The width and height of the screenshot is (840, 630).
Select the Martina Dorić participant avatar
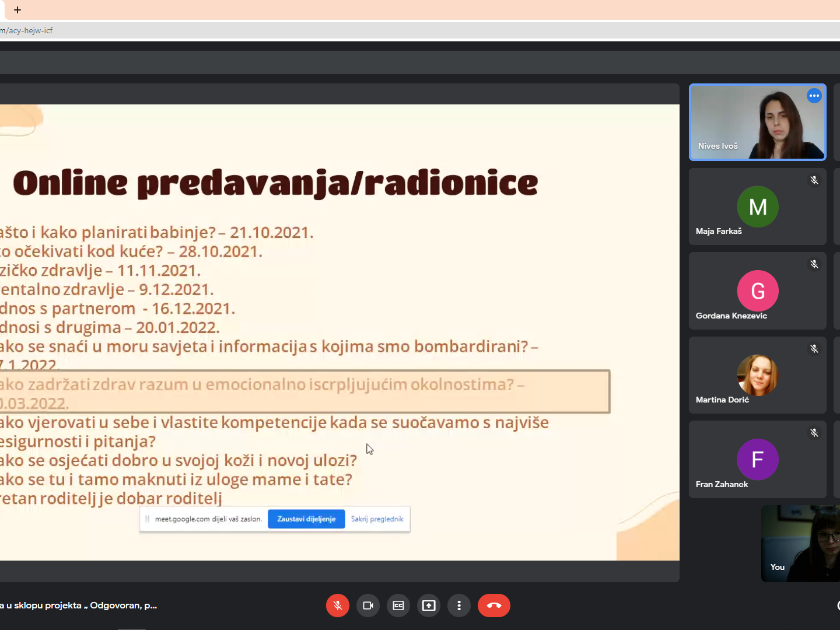tap(758, 375)
